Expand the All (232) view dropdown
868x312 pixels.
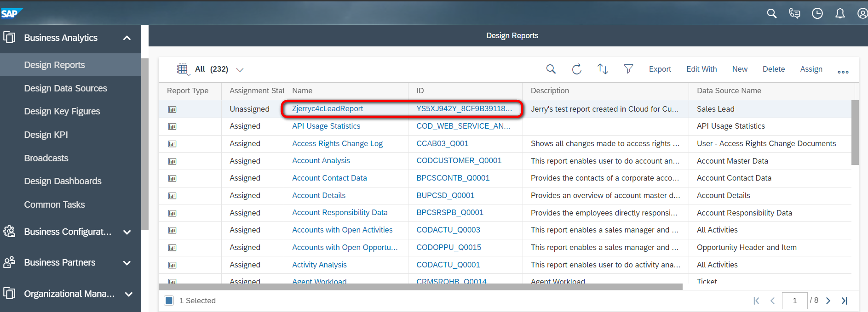tap(240, 70)
